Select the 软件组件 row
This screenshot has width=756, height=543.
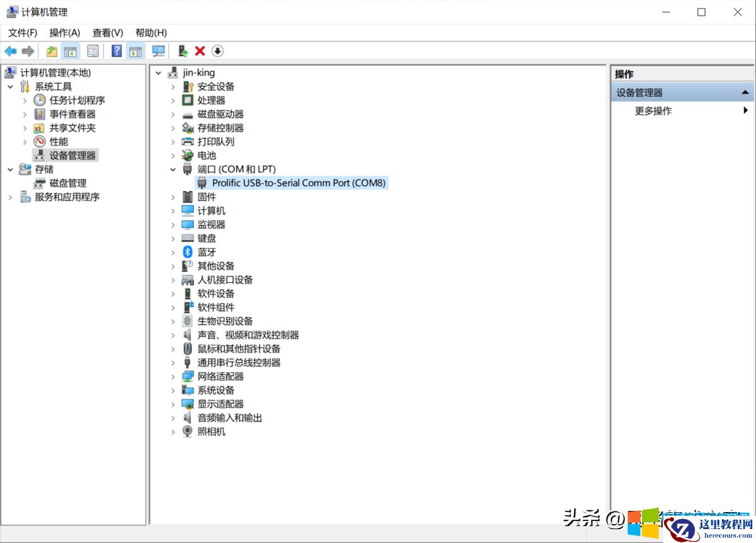tap(216, 307)
